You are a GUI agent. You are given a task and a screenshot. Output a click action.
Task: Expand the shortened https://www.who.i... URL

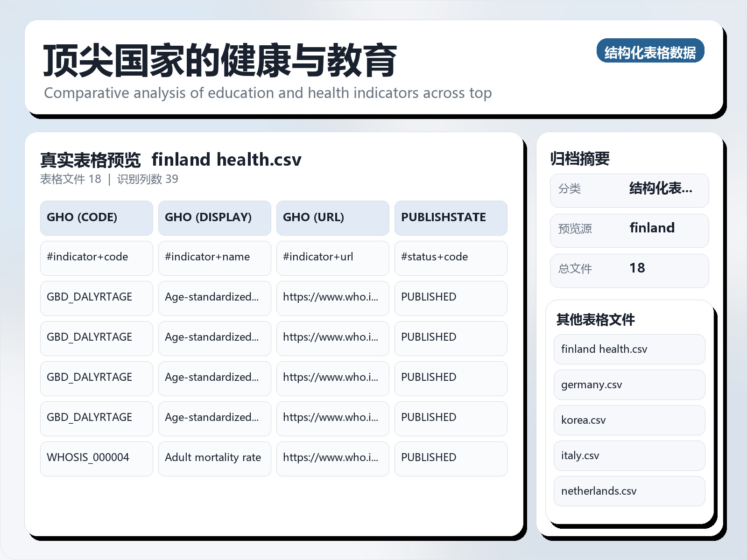[x=332, y=298]
